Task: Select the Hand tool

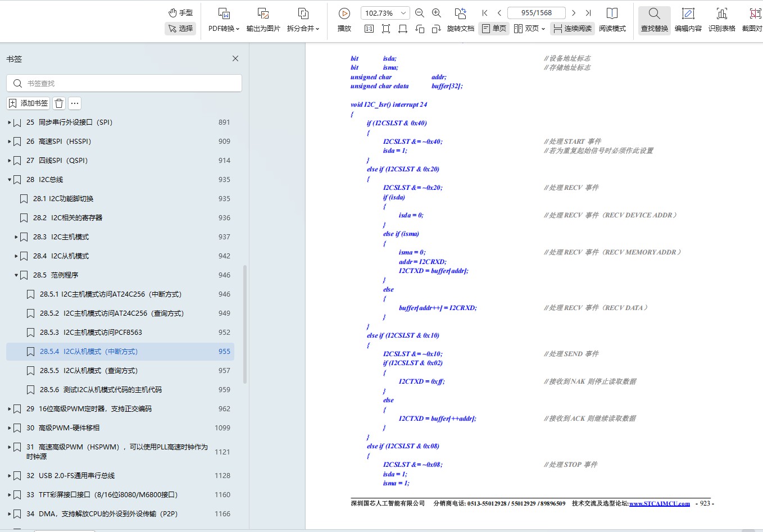Action: [180, 12]
